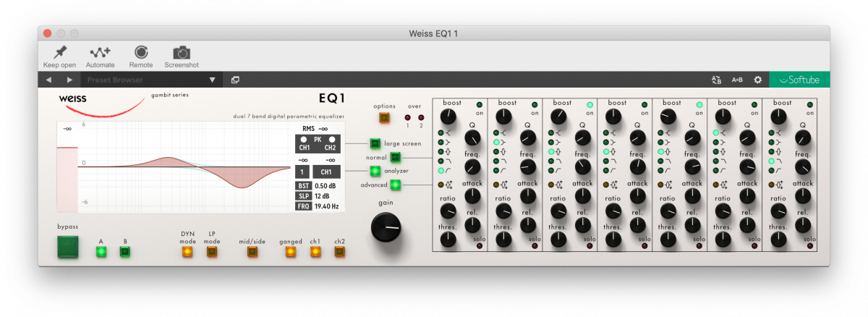Toggle DYN mode button

[187, 252]
